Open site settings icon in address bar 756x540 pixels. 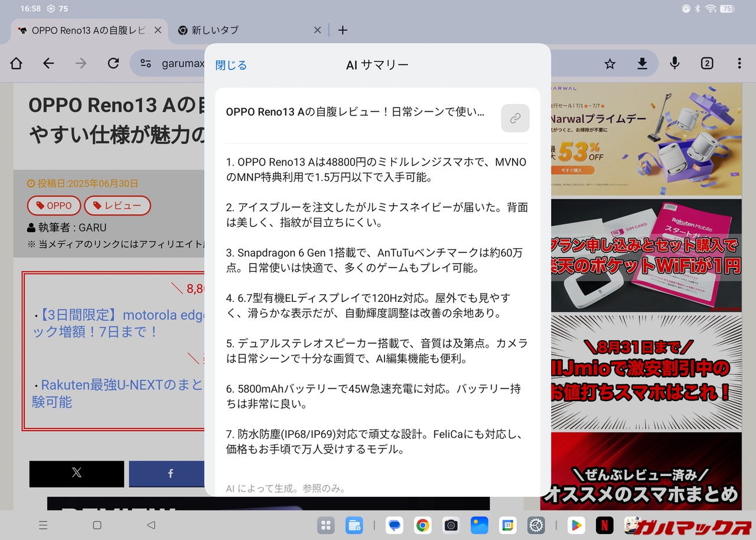pos(145,64)
